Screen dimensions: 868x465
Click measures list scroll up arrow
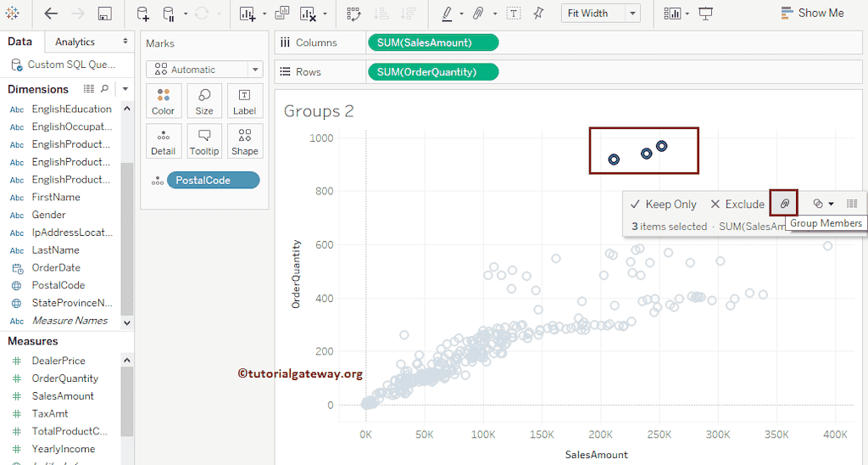127,361
